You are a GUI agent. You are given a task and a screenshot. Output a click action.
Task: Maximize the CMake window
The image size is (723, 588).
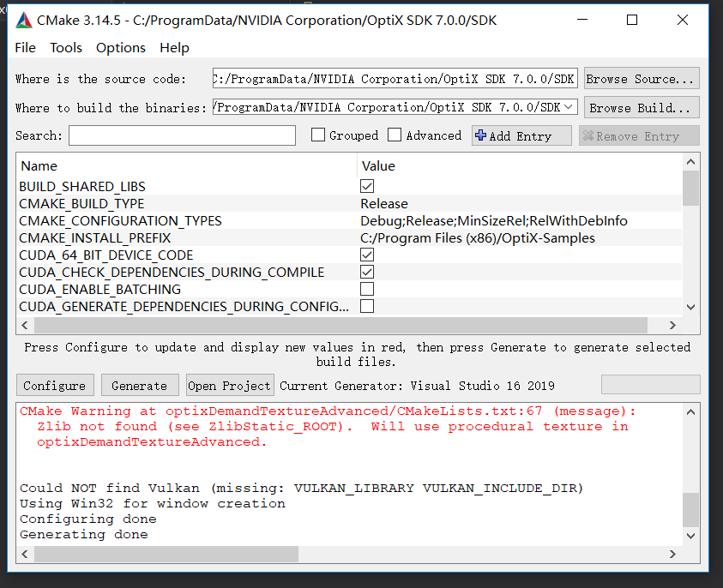632,20
